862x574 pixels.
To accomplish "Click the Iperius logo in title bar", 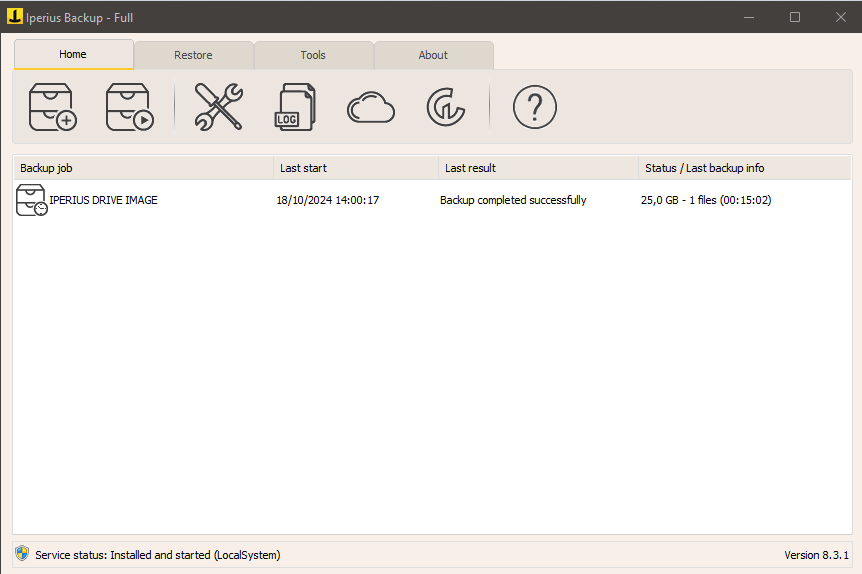I will pyautogui.click(x=14, y=16).
